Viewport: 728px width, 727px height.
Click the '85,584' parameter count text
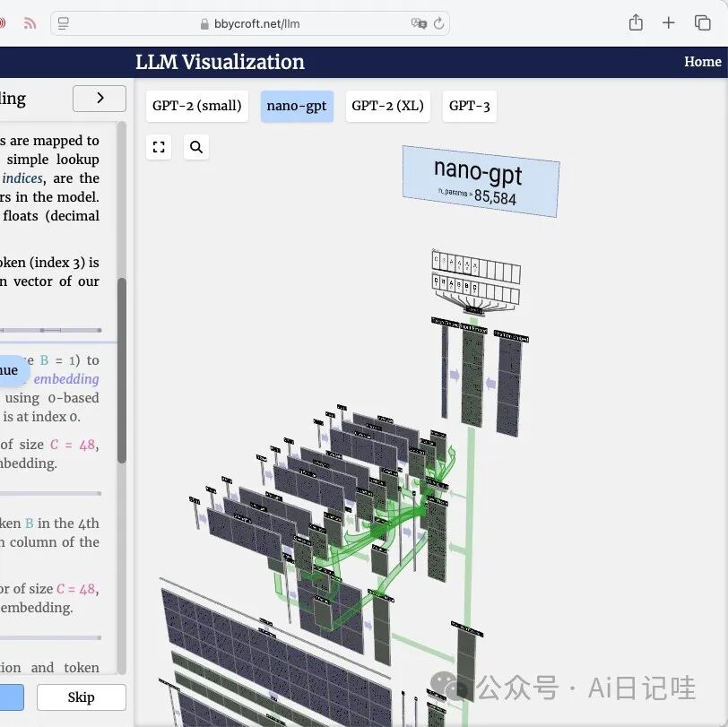click(495, 197)
